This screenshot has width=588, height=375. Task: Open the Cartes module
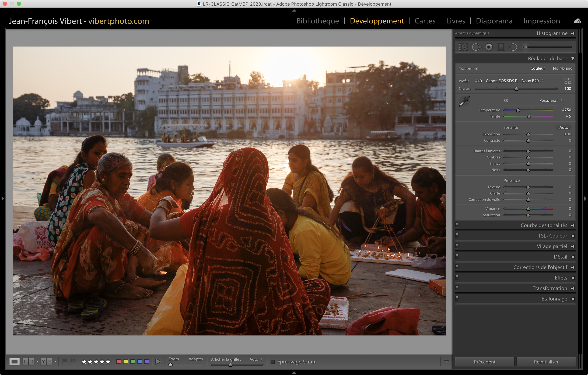point(425,21)
